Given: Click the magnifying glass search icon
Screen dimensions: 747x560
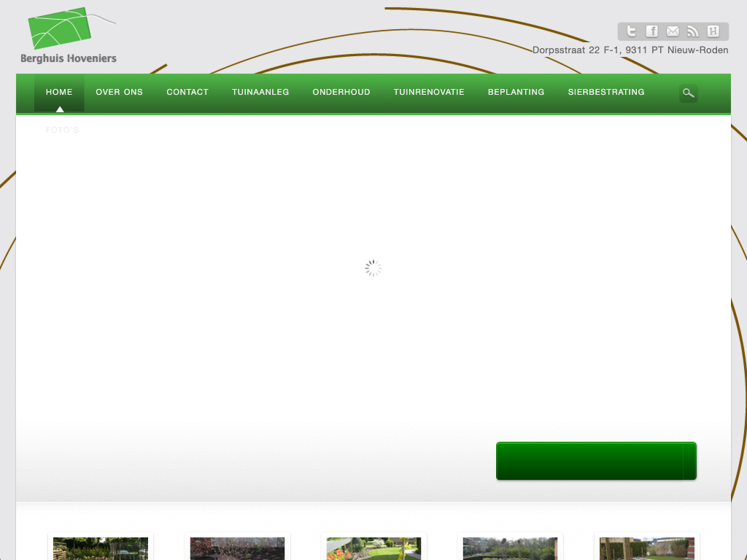Looking at the screenshot, I should point(688,93).
